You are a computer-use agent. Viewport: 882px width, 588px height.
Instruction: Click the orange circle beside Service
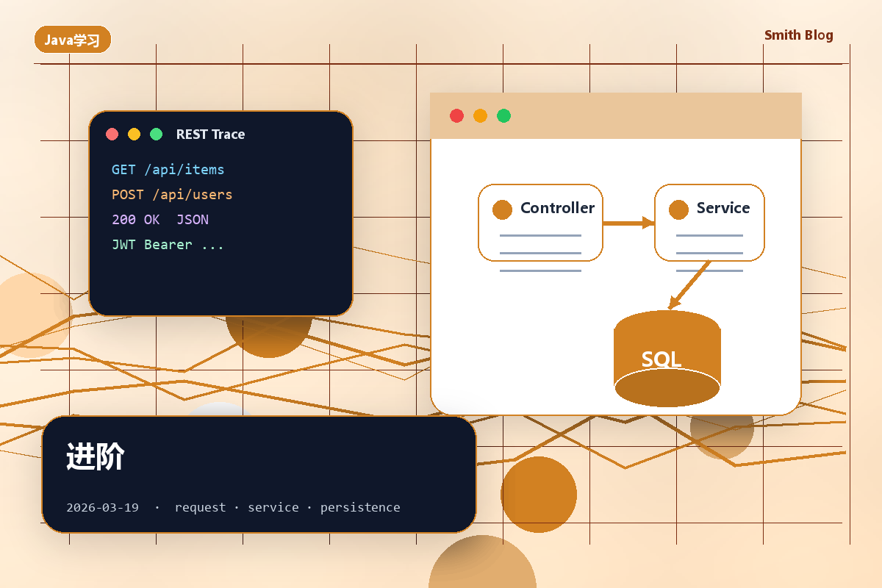coord(678,209)
